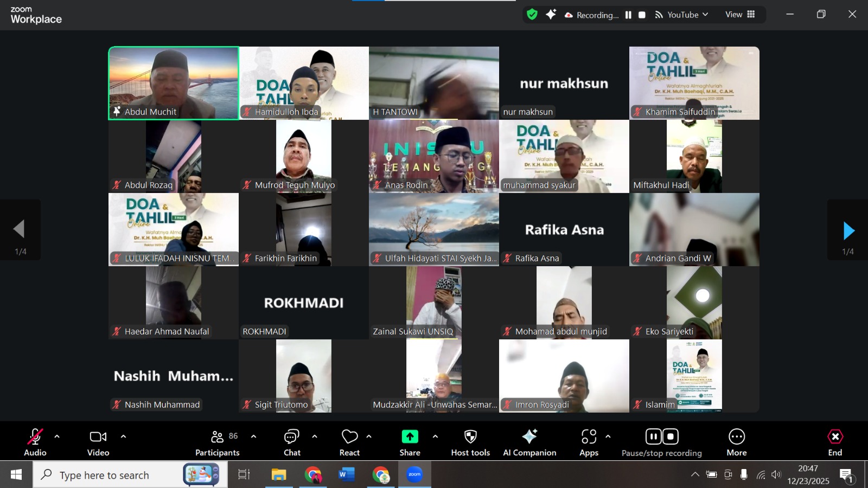Expand share options arrow beside Share
Viewport: 868px width, 488px height.
[435, 436]
